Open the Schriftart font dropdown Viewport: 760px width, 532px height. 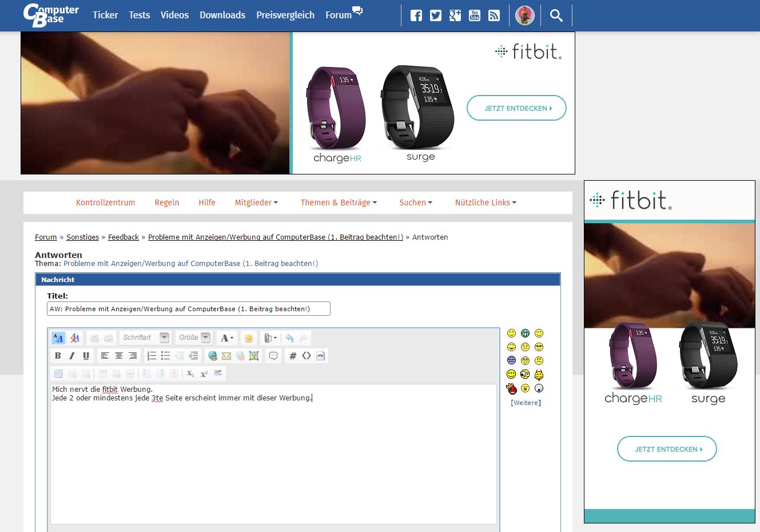(145, 338)
